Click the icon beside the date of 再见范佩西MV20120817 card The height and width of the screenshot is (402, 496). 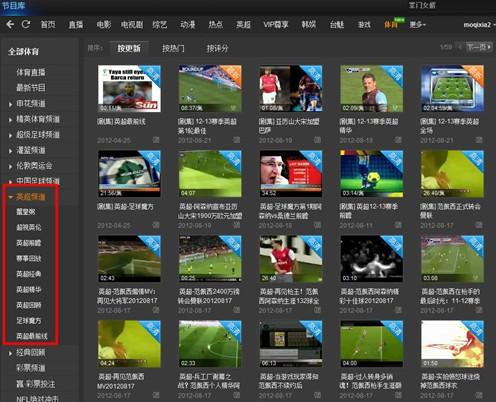(156, 395)
